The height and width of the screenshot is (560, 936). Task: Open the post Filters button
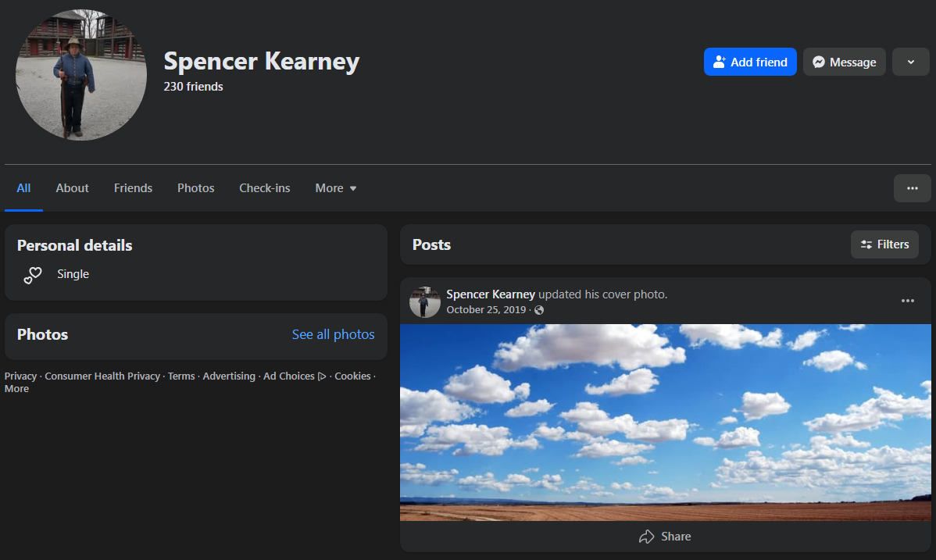click(884, 244)
